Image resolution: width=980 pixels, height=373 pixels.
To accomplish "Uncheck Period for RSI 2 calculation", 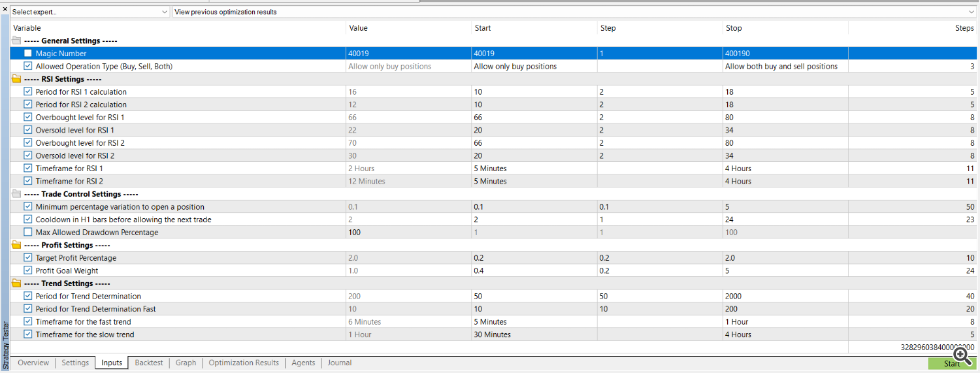I will click(27, 105).
